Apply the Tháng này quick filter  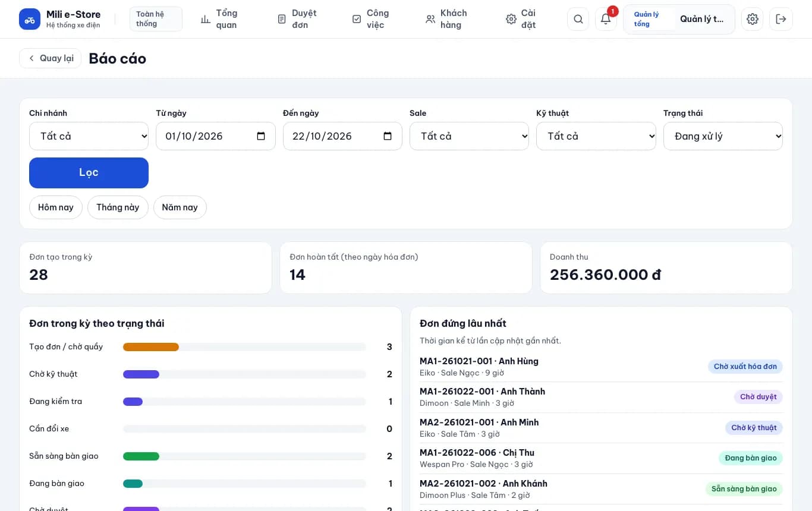click(x=118, y=207)
